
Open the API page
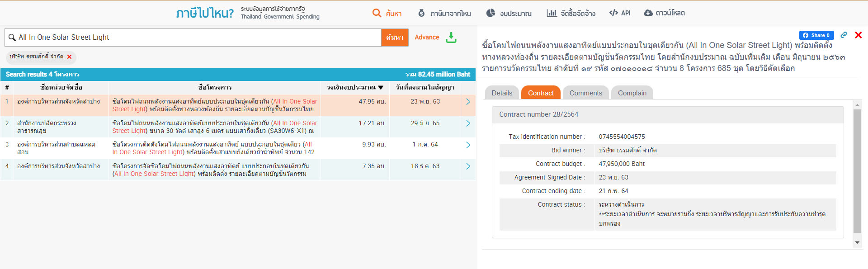coord(620,13)
